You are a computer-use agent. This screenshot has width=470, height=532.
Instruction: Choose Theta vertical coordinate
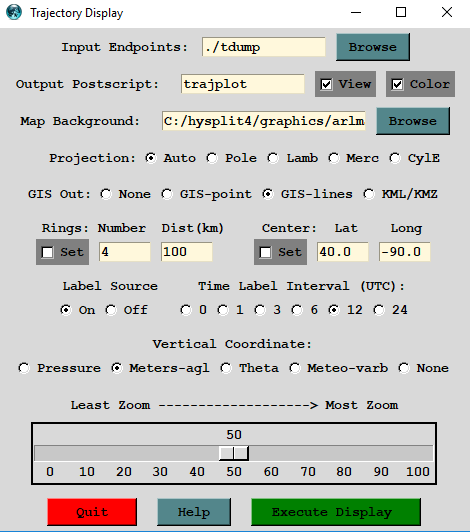pos(250,368)
